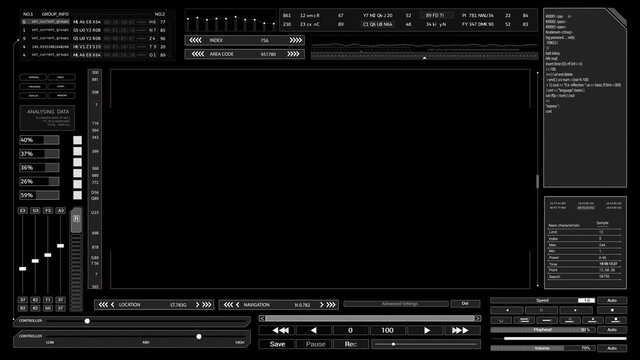Screen dimensions: 640x360
Task: Click the ANALYSING DATA panel
Action: [47, 118]
